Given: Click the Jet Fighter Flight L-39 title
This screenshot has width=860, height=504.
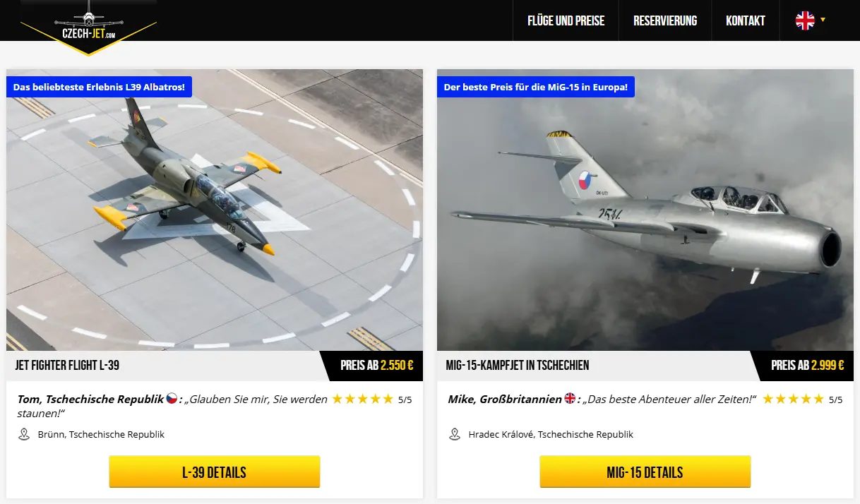Looking at the screenshot, I should point(67,366).
